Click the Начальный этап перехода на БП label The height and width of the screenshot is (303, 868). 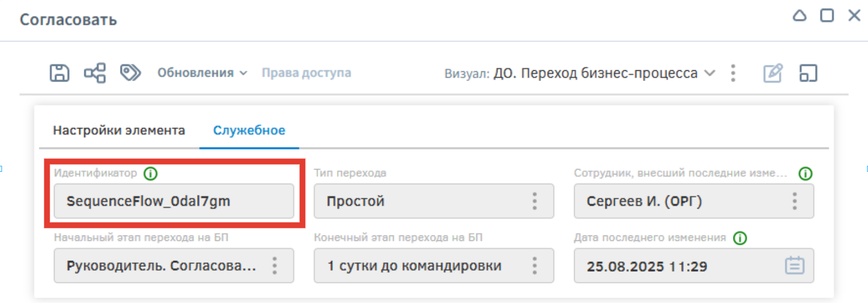click(141, 238)
